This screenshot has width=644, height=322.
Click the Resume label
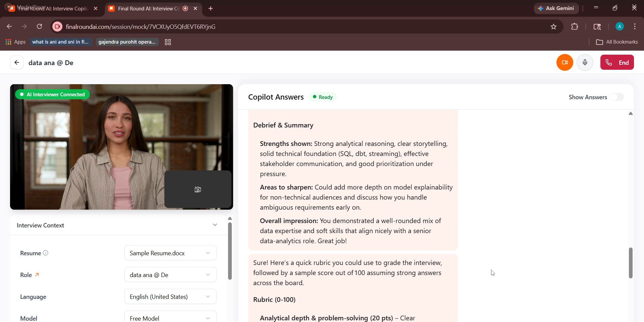(31, 253)
